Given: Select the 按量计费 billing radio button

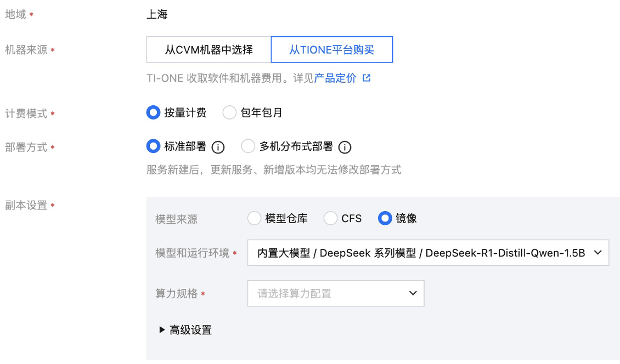Looking at the screenshot, I should (x=153, y=112).
